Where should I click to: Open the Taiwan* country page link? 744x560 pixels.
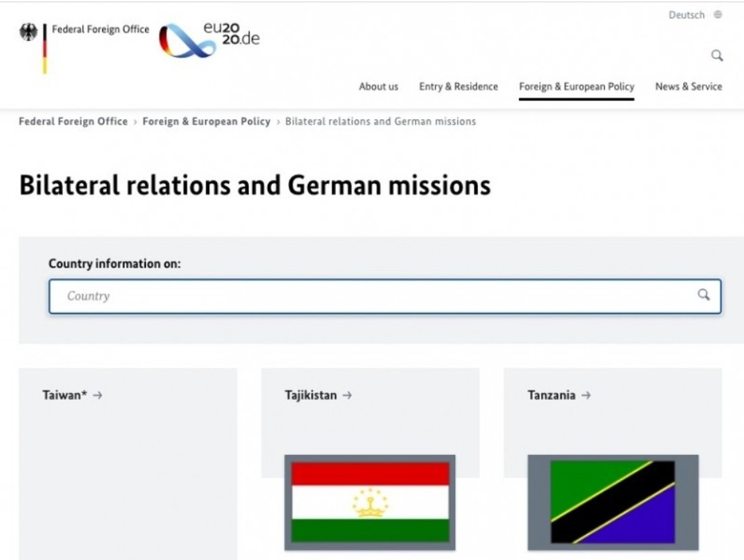click(x=65, y=395)
